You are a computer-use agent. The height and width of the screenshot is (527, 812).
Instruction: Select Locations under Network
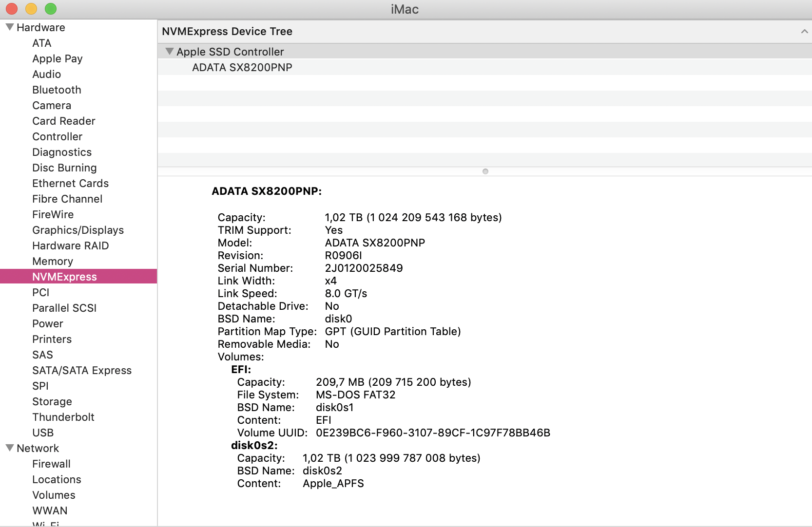coord(57,479)
